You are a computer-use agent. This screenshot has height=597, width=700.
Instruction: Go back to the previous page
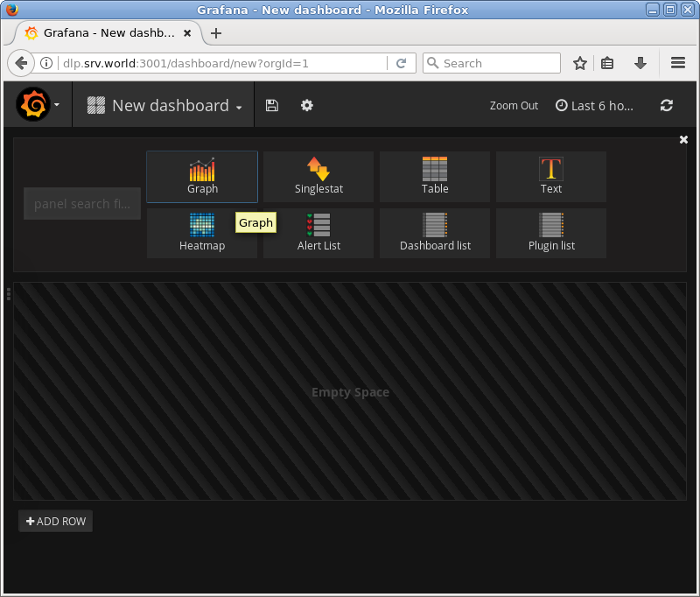tap(21, 63)
